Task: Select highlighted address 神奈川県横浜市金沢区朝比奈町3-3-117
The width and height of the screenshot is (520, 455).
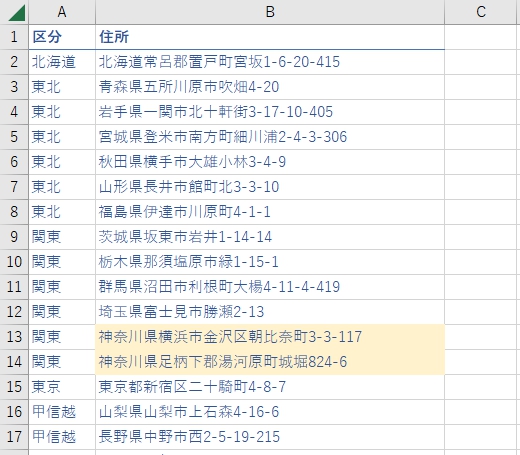Action: [x=270, y=337]
